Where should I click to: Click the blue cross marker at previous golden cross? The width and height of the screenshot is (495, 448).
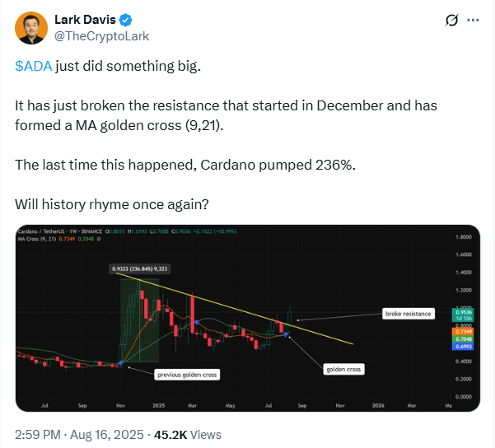point(121,362)
